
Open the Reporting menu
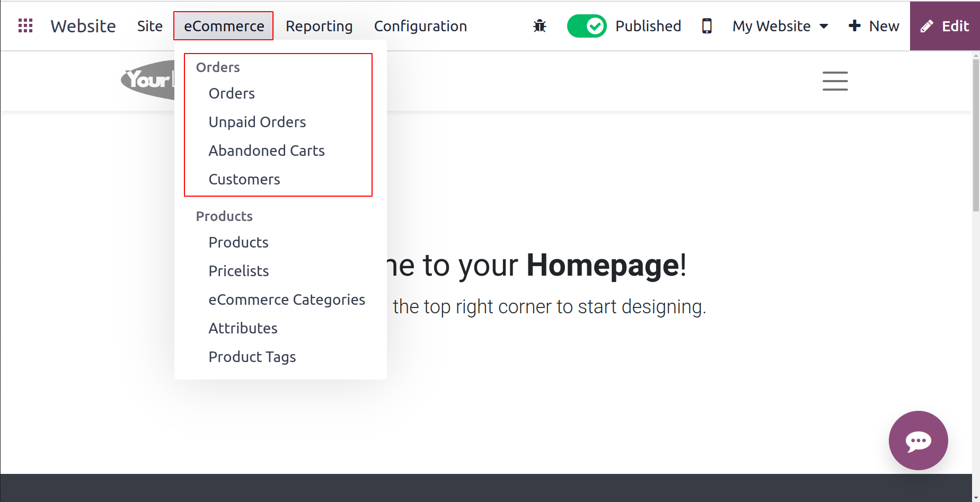pyautogui.click(x=319, y=26)
